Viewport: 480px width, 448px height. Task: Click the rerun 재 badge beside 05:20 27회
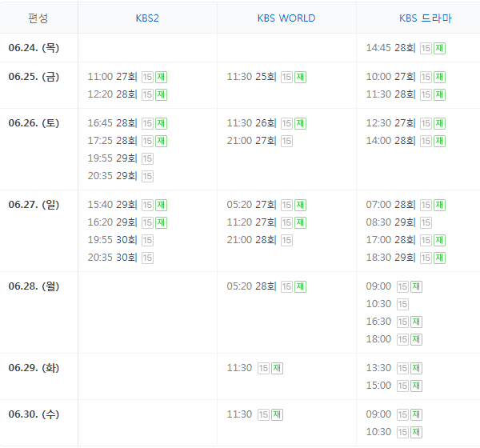[x=300, y=205]
